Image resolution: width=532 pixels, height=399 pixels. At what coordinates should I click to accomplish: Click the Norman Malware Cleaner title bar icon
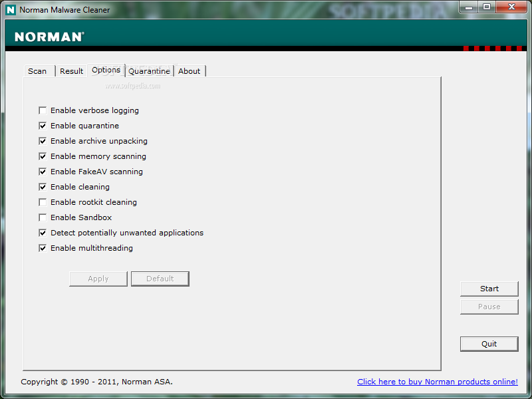[11, 10]
